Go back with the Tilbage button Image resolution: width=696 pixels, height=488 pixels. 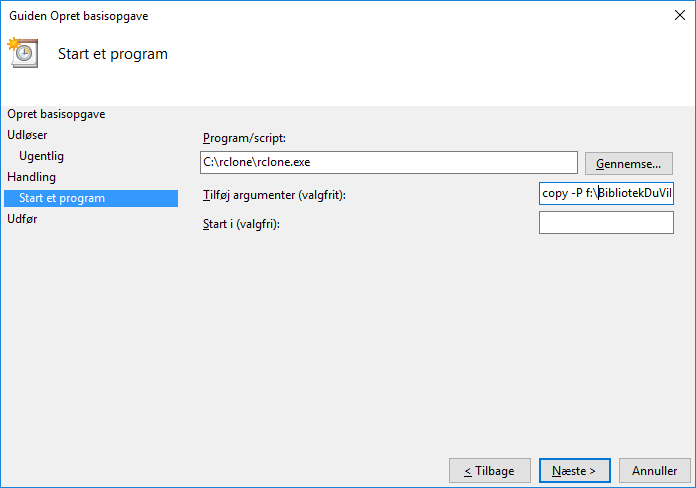click(x=490, y=471)
